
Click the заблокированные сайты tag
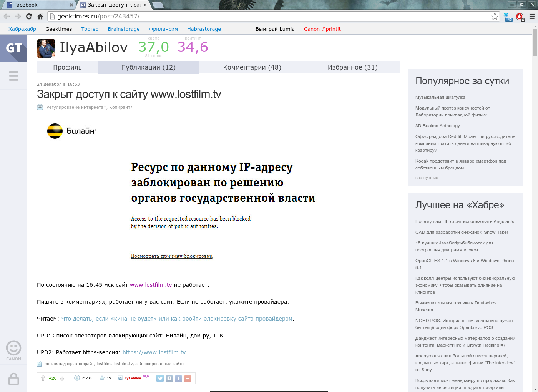160,364
